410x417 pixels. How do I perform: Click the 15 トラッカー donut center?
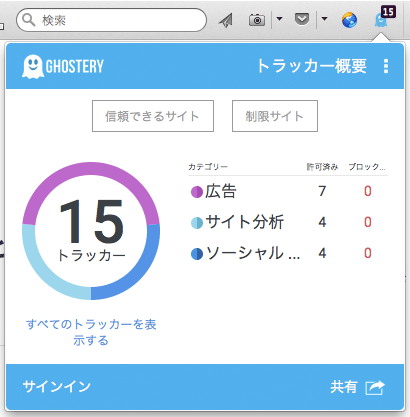[91, 230]
